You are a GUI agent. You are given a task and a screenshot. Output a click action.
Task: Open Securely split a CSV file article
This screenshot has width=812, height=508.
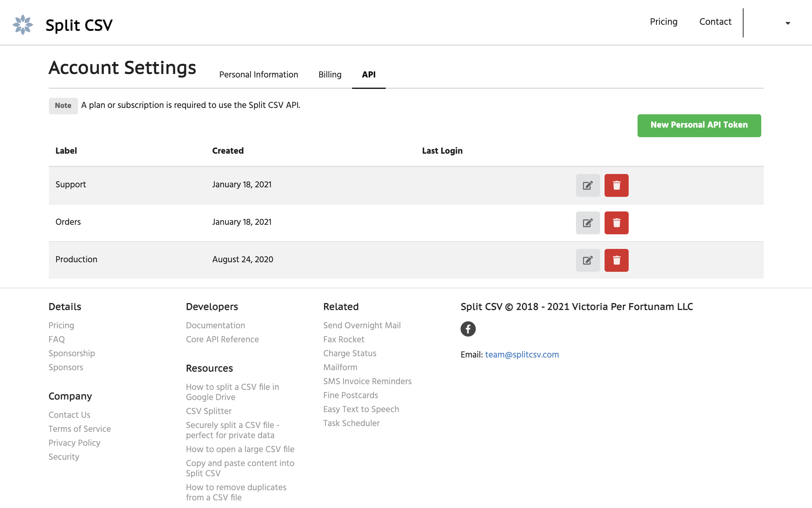232,430
